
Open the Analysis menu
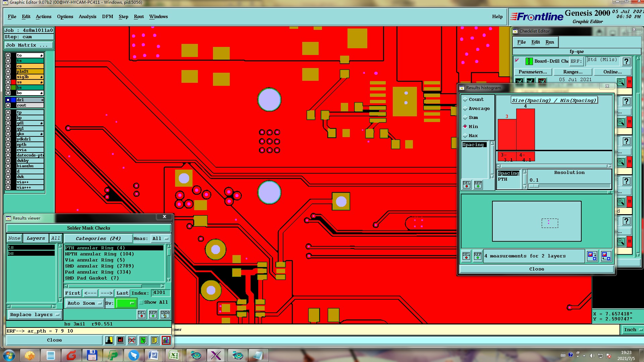(x=87, y=16)
